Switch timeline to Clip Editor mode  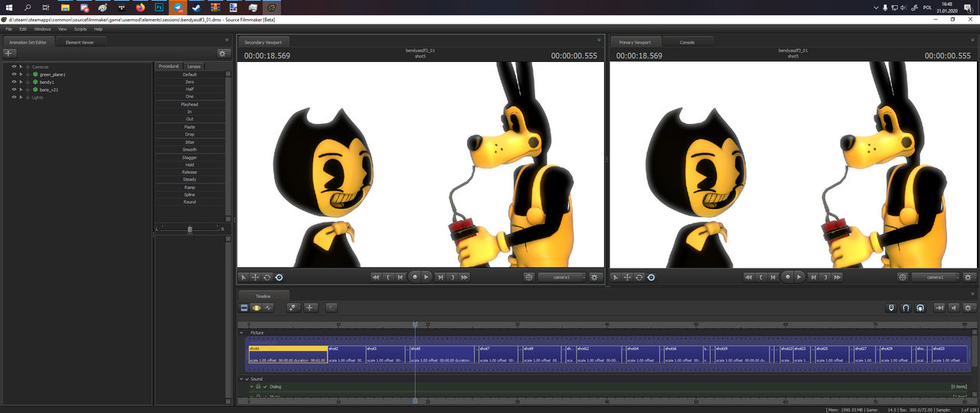point(245,307)
